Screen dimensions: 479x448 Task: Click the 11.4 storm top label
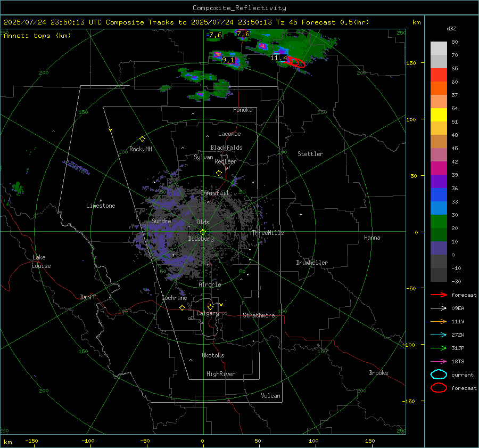[278, 58]
